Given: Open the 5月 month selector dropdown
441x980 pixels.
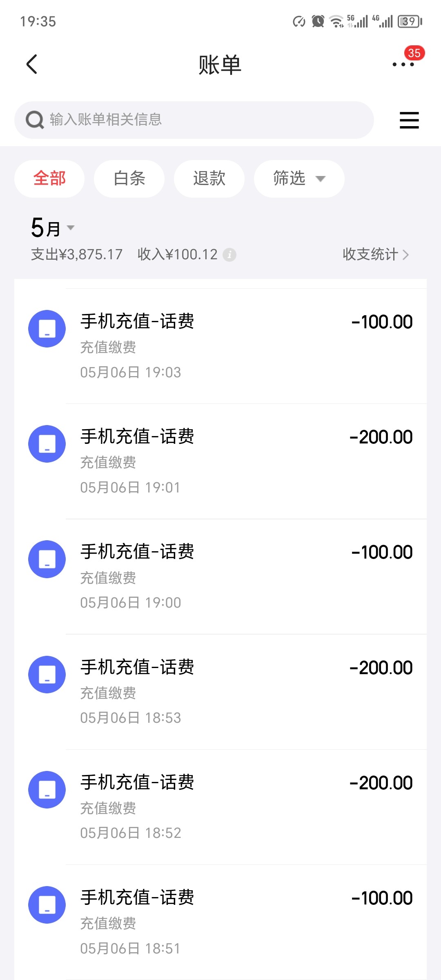Looking at the screenshot, I should click(x=52, y=228).
